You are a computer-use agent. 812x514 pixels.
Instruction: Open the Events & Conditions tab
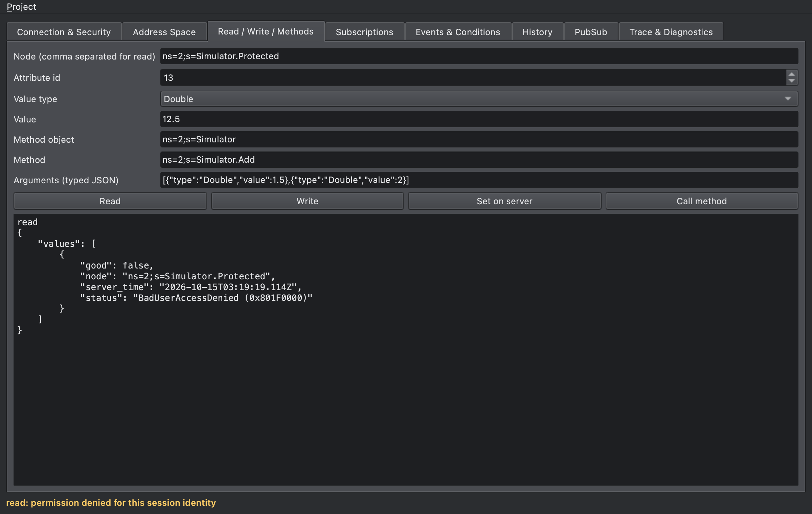coord(458,32)
